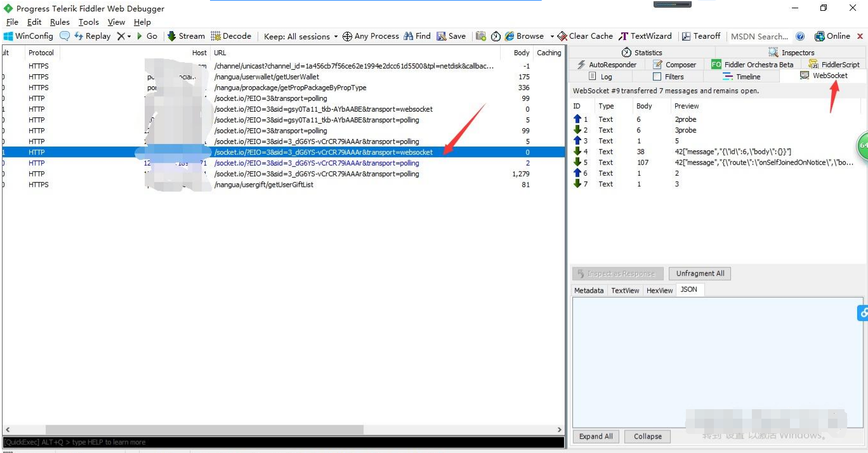Open the Remove sessions X dropdown
The width and height of the screenshot is (868, 453).
(x=124, y=36)
